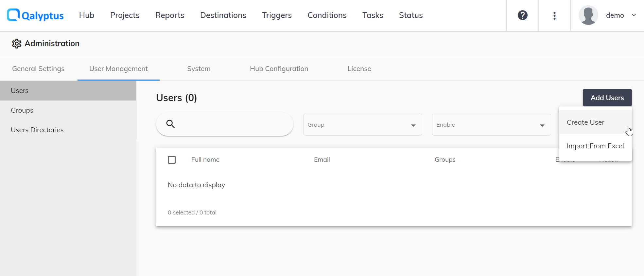Click the Administration gear icon
Screen dimensions: 644x276
pos(17,44)
